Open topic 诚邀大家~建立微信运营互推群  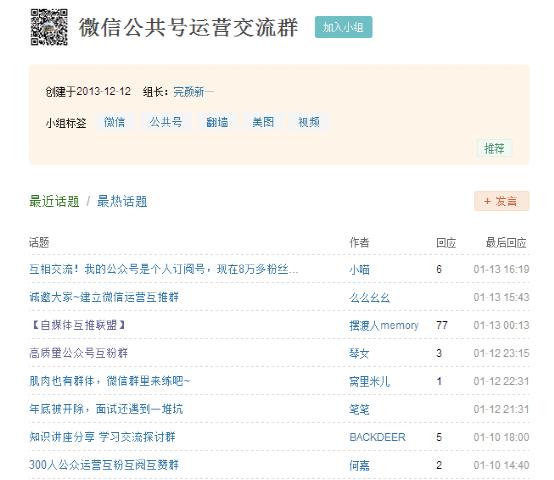[x=104, y=297]
